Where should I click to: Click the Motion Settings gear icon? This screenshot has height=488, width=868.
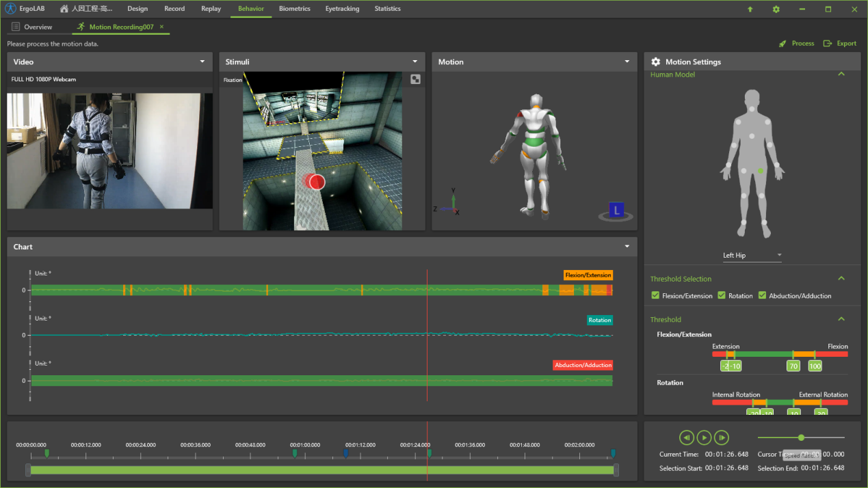[x=656, y=62]
